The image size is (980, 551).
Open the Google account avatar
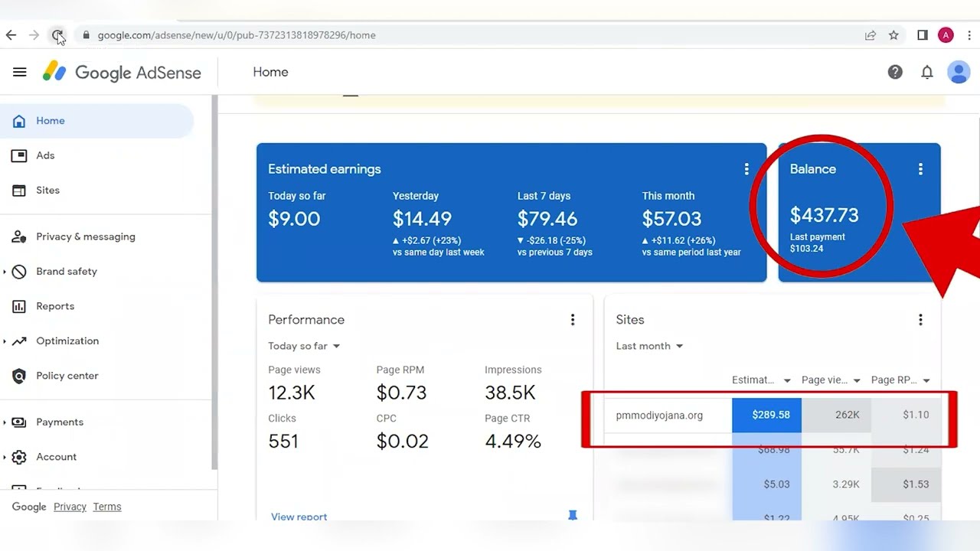pos(959,72)
